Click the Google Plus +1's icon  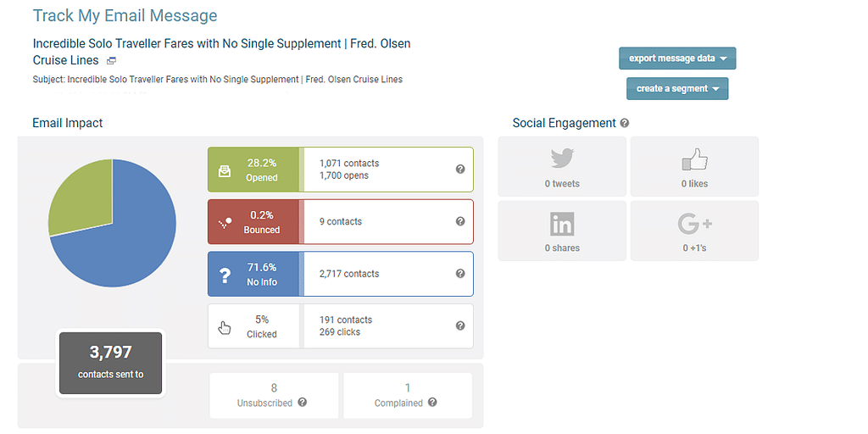694,224
